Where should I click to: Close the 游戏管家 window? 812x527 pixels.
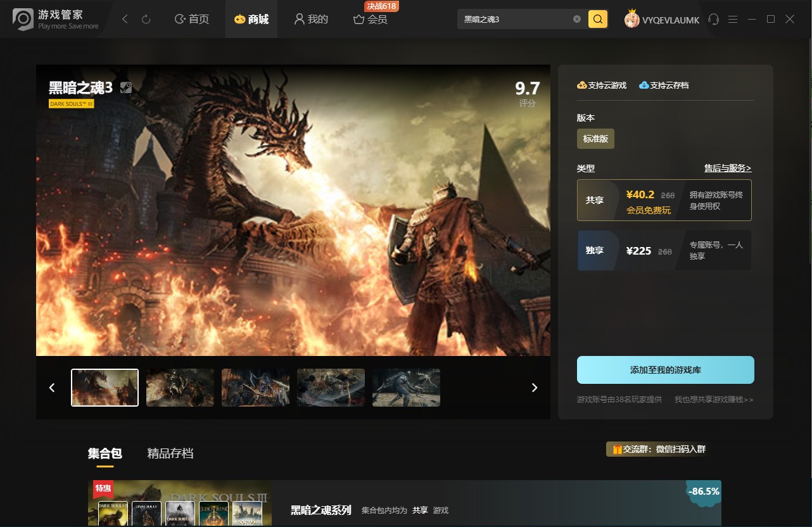(790, 20)
